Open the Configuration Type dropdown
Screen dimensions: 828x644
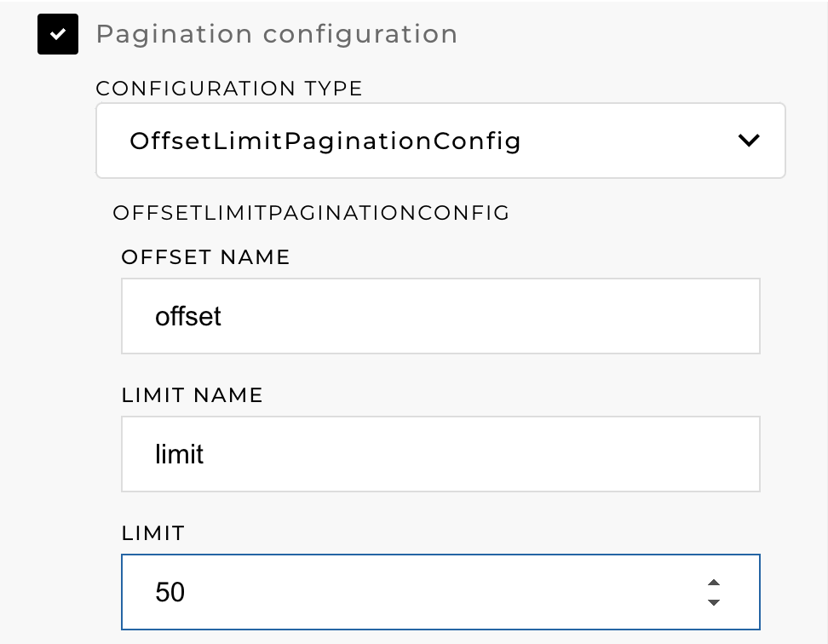[x=440, y=141]
